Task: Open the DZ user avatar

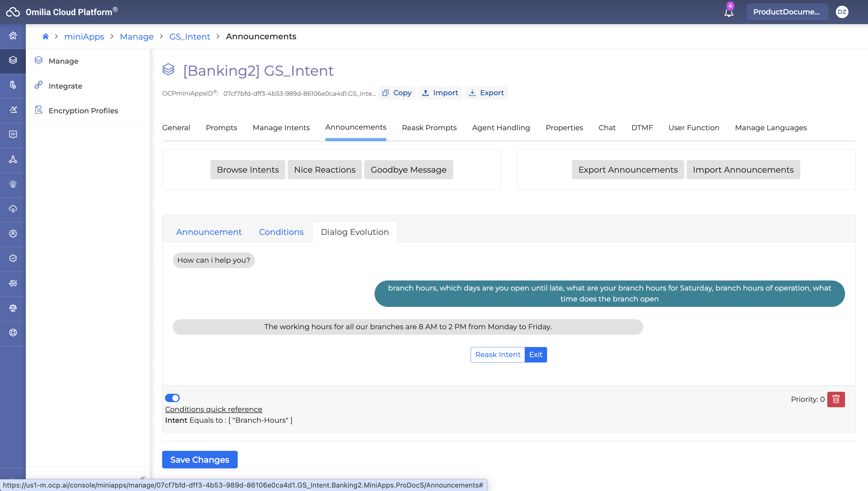Action: (x=842, y=12)
